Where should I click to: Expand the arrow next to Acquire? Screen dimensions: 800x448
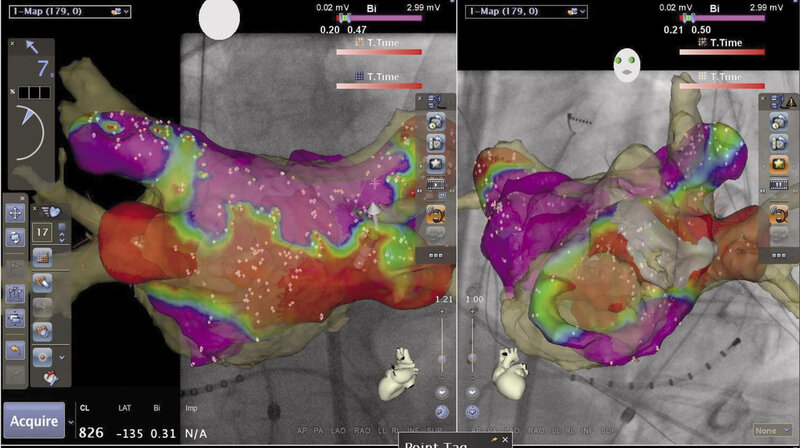coord(71,422)
